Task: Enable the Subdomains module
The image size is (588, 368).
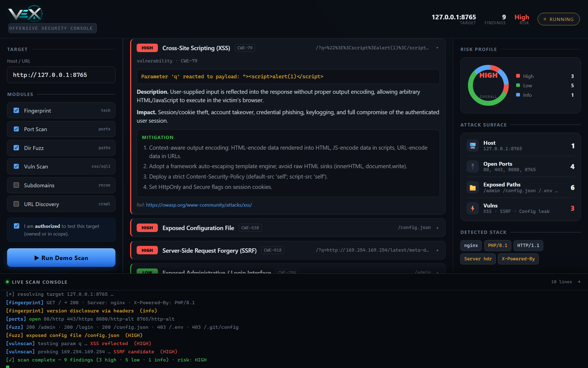Action: coord(16,185)
